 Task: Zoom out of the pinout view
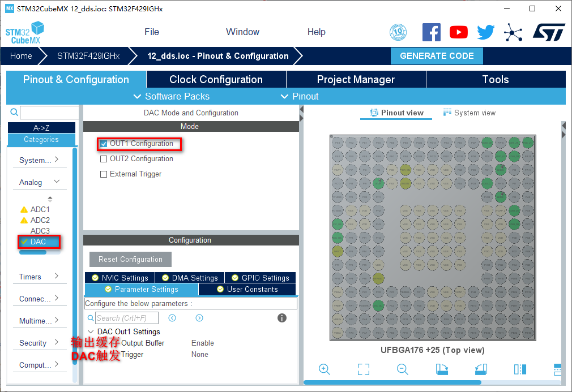[403, 369]
